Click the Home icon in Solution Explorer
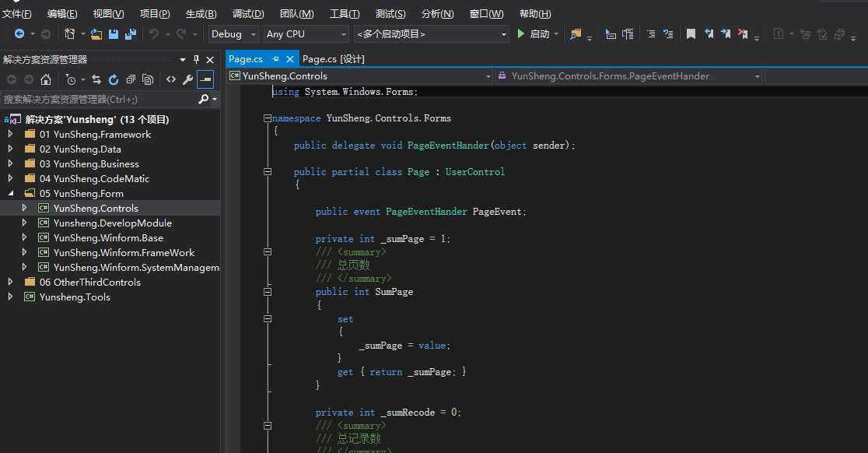 tap(46, 79)
